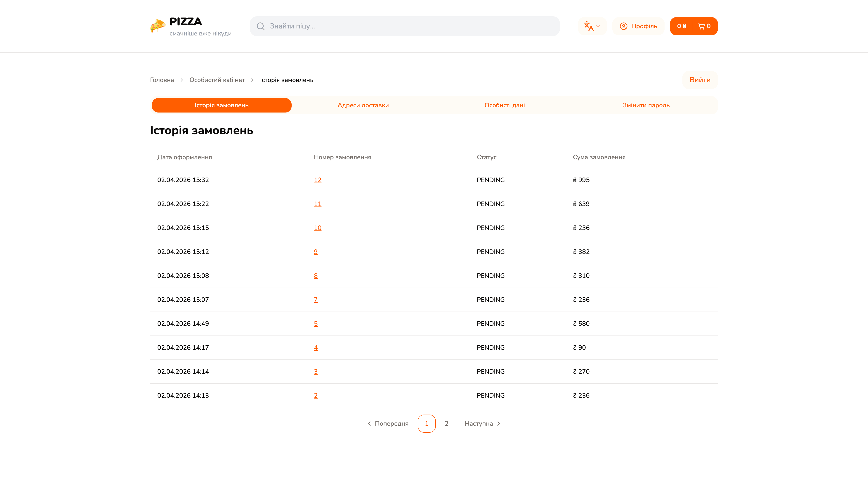Click the breadcrumb chevron after Головна
Screen dimensions: 868x488
[x=182, y=80]
